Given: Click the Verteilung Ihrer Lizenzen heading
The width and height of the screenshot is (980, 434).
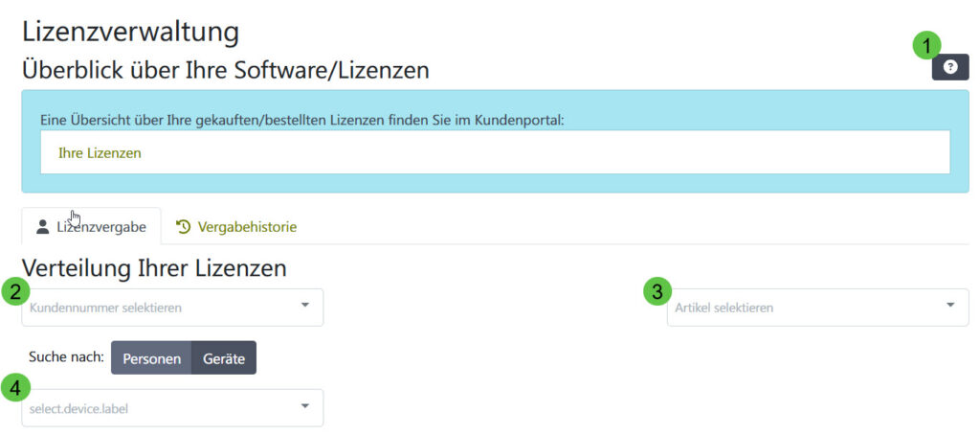Looking at the screenshot, I should (154, 268).
